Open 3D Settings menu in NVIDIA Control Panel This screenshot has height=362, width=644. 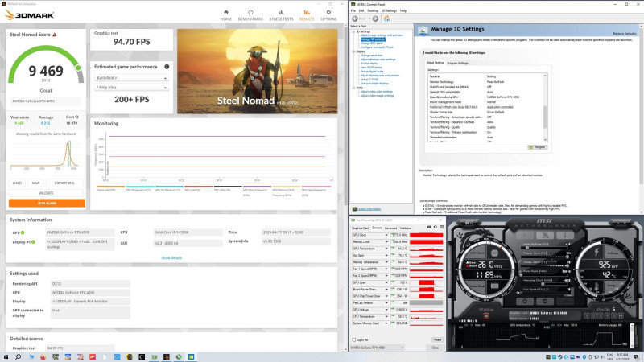click(389, 10)
